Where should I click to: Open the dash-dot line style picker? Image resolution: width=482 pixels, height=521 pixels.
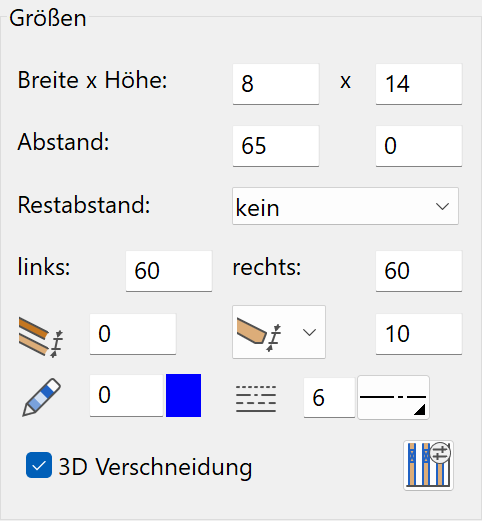point(393,397)
